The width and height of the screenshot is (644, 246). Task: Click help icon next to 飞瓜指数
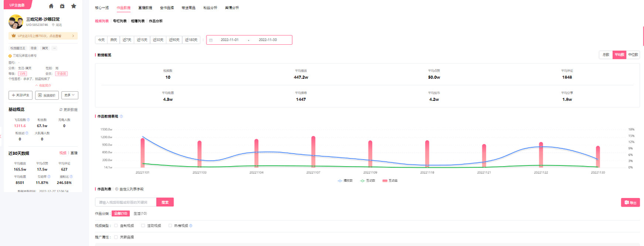coord(28,120)
